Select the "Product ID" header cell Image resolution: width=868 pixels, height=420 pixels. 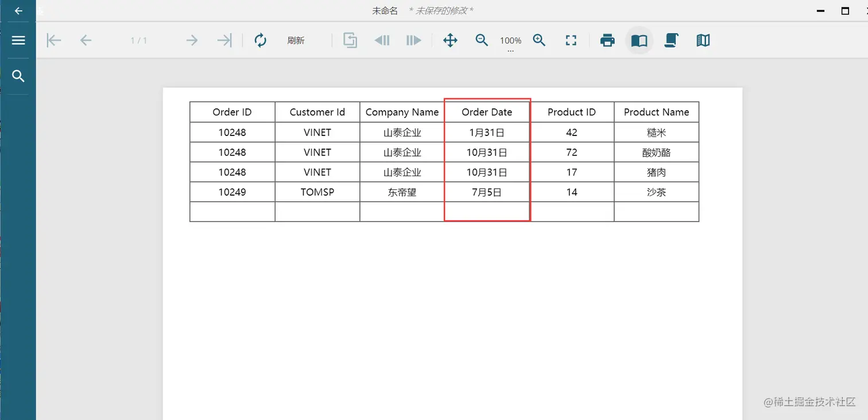(x=572, y=112)
